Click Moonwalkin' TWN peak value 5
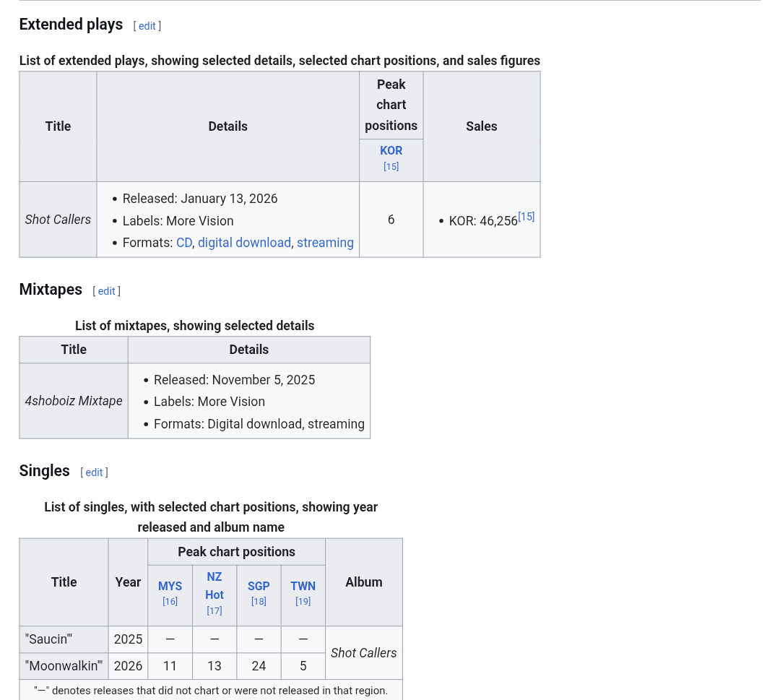 tap(303, 665)
